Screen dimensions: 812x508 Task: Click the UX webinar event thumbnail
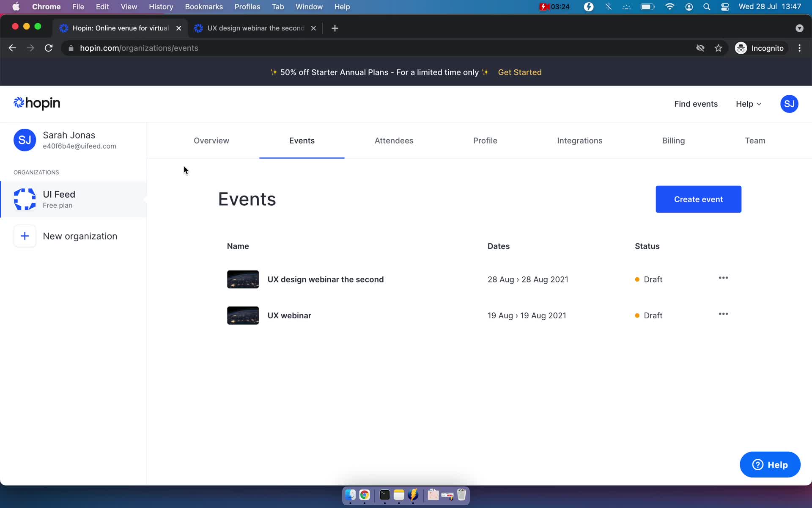(x=243, y=315)
